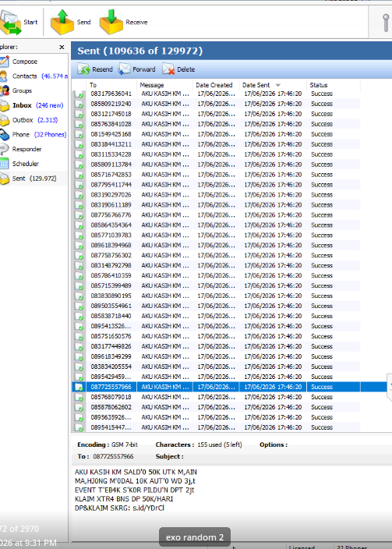Click message icon of row 085768079018
The width and height of the screenshot is (392, 549).
click(x=79, y=398)
